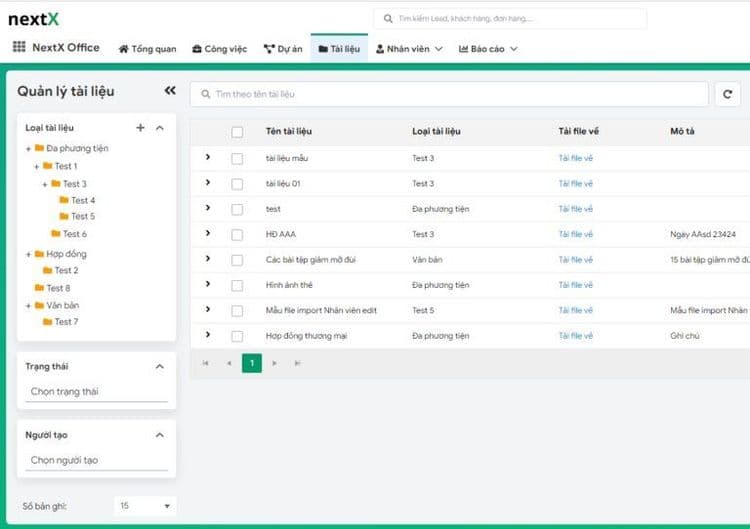
Task: Click Tải file về link for test
Action: [575, 209]
